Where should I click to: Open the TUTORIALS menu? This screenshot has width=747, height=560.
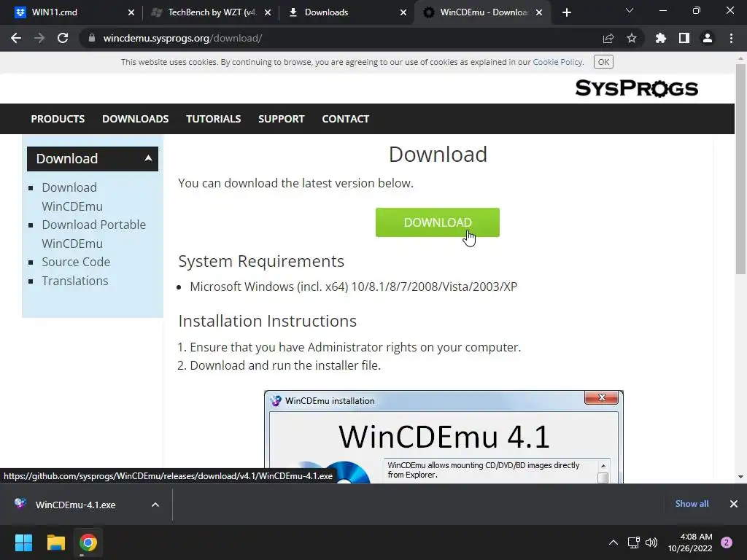point(214,119)
